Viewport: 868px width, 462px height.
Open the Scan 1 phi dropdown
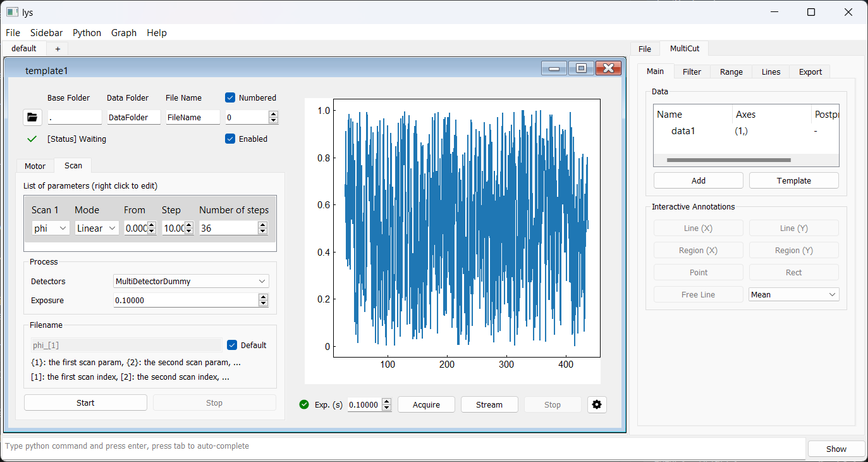51,228
